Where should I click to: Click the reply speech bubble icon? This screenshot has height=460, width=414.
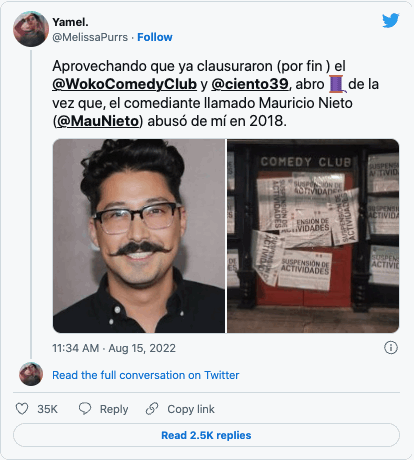[85, 408]
